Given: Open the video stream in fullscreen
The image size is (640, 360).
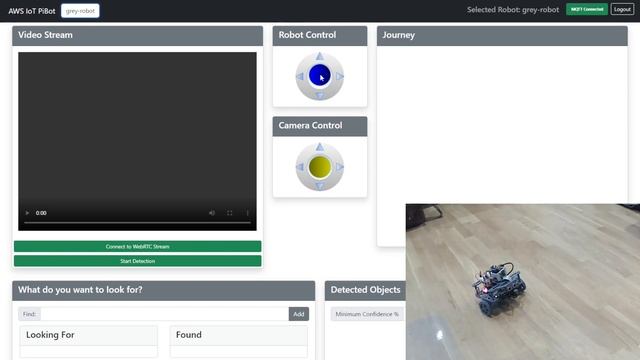Looking at the screenshot, I should click(x=229, y=213).
